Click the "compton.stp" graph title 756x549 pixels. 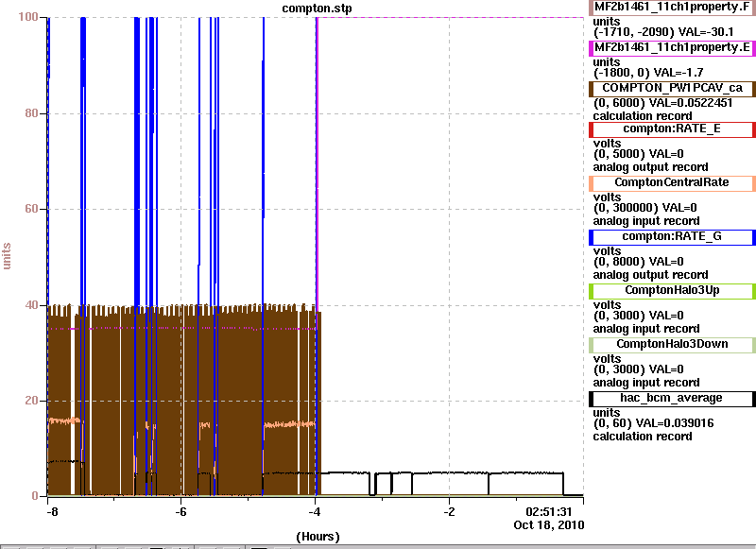317,9
